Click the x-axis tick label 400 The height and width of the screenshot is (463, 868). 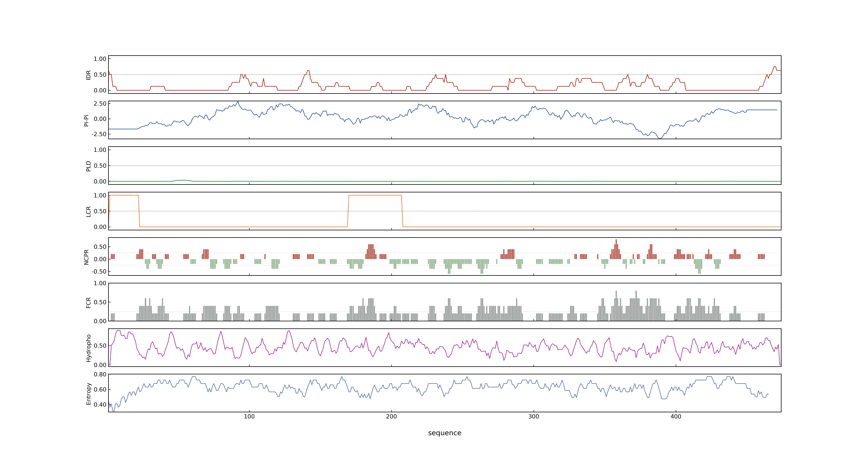point(676,416)
